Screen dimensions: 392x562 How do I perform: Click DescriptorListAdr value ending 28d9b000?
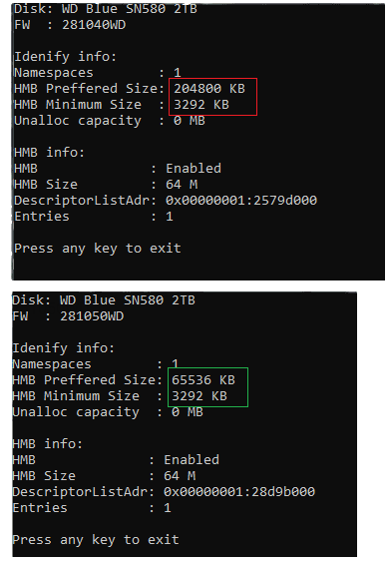239,491
